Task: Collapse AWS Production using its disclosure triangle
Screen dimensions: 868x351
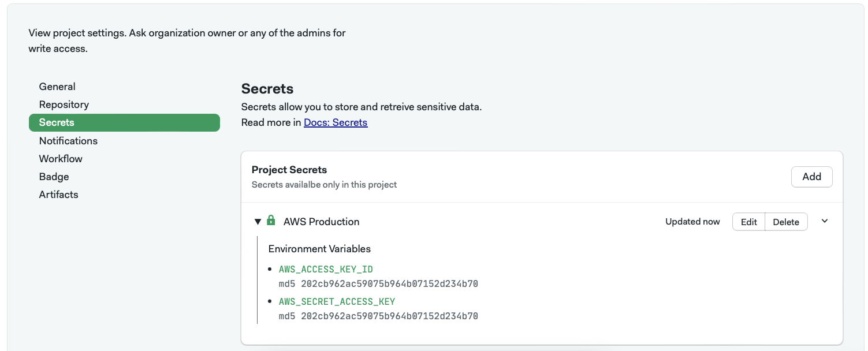Action: tap(258, 221)
